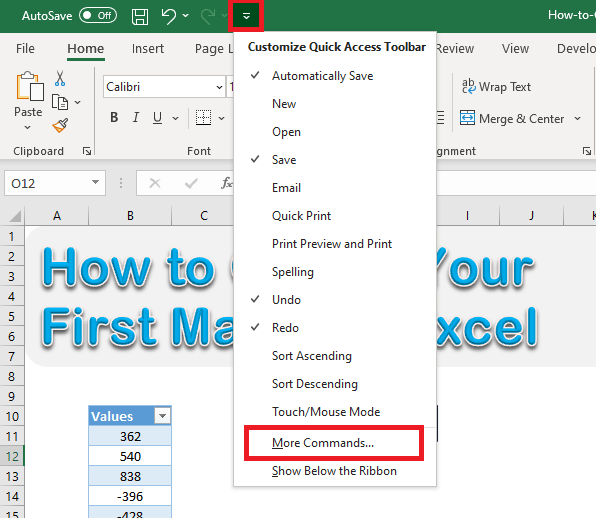The width and height of the screenshot is (596, 518).
Task: Toggle Bold formatting
Action: click(x=114, y=117)
